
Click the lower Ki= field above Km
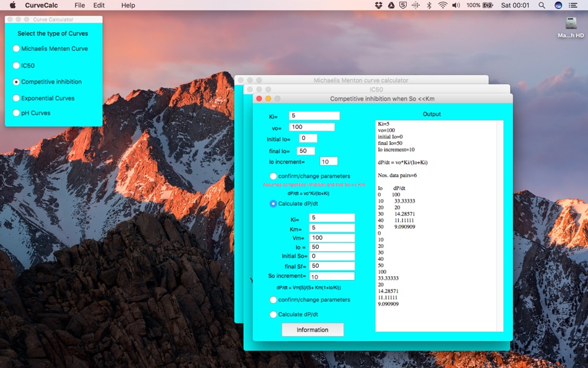[332, 217]
